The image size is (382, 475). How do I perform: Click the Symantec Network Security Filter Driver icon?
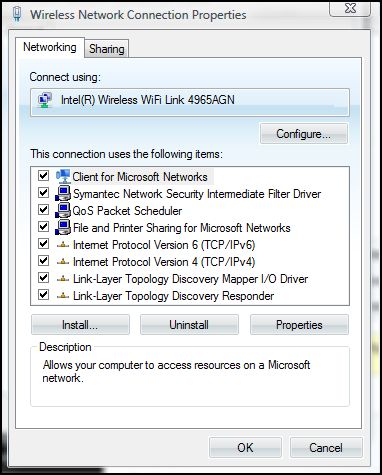point(63,193)
